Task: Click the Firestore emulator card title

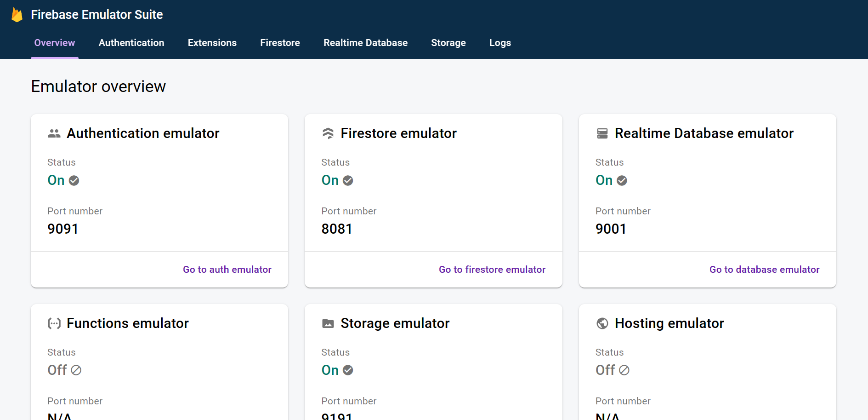Action: click(398, 133)
